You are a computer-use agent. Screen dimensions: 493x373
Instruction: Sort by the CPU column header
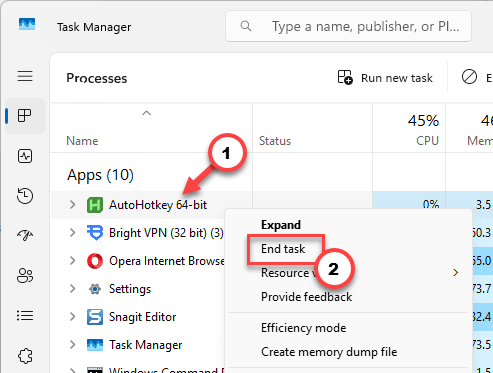click(427, 141)
